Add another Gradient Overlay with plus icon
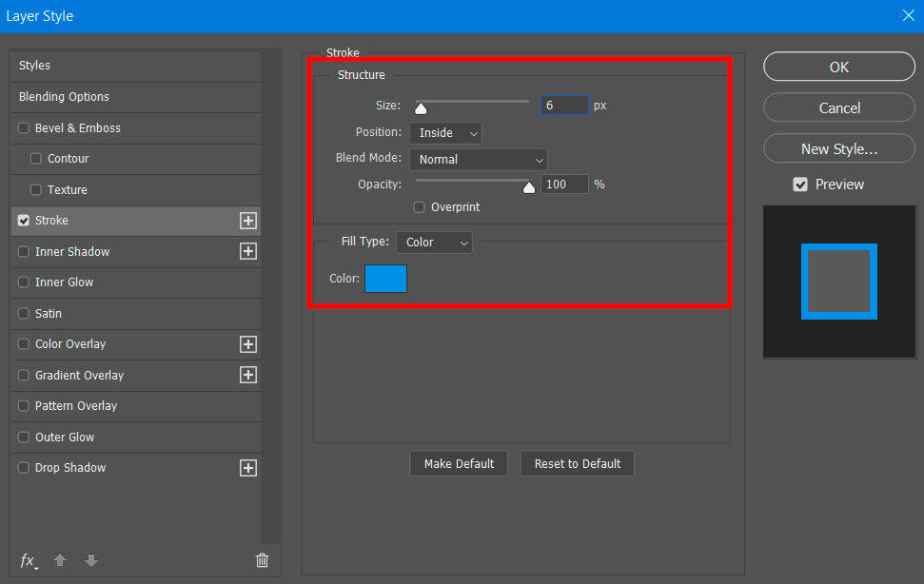 point(248,375)
